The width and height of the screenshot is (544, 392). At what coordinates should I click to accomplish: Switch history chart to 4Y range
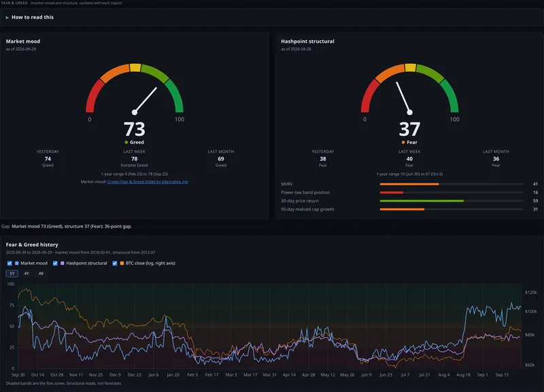tap(27, 274)
